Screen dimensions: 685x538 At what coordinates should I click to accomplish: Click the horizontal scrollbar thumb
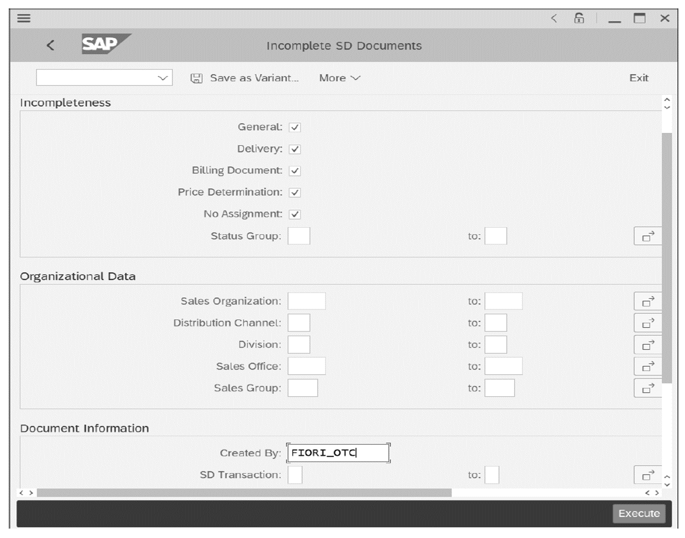244,493
